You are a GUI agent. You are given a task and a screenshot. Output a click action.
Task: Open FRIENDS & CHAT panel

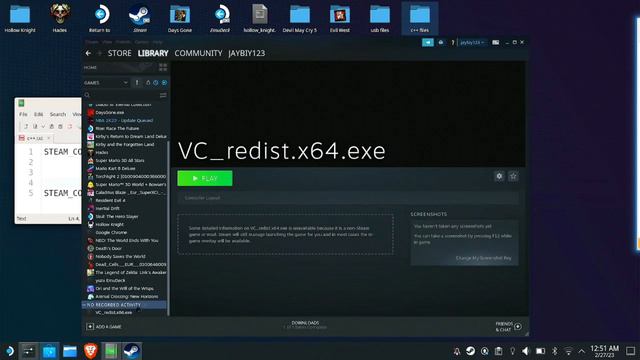coord(508,327)
